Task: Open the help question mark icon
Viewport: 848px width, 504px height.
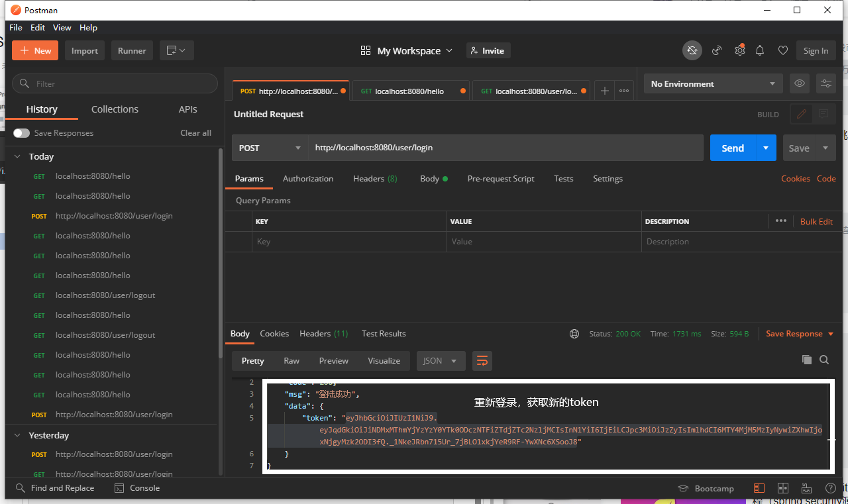Action: [830, 488]
